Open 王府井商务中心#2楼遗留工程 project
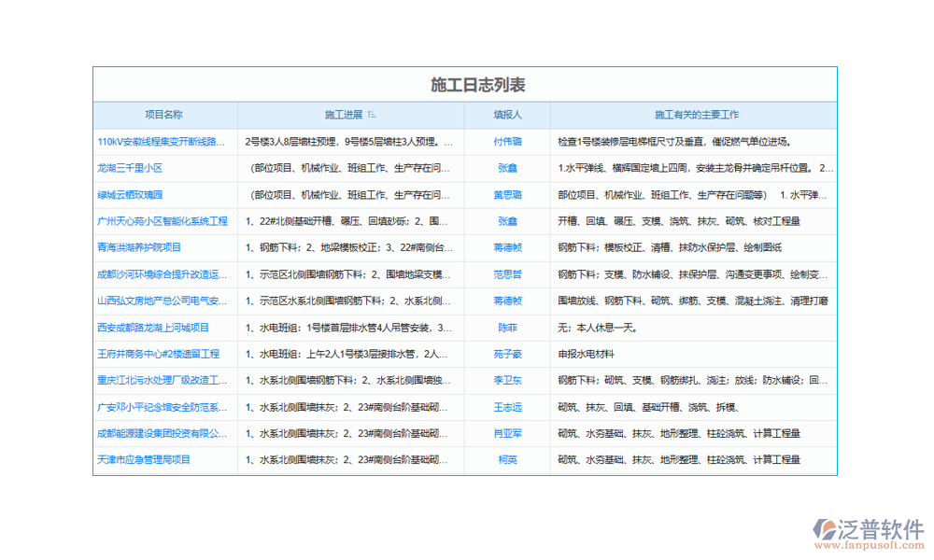This screenshot has height=560, width=934. [158, 354]
